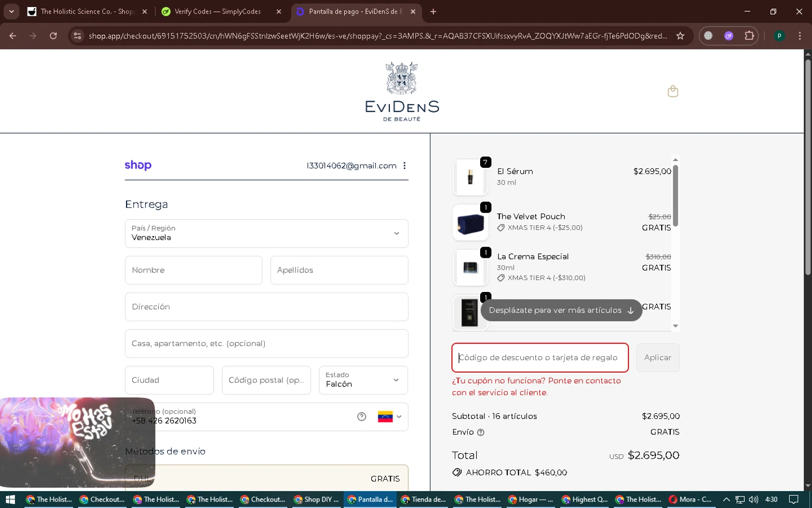Open the Opera 'Mora - C...' taskbar item
The width and height of the screenshot is (812, 508).
pos(691,499)
